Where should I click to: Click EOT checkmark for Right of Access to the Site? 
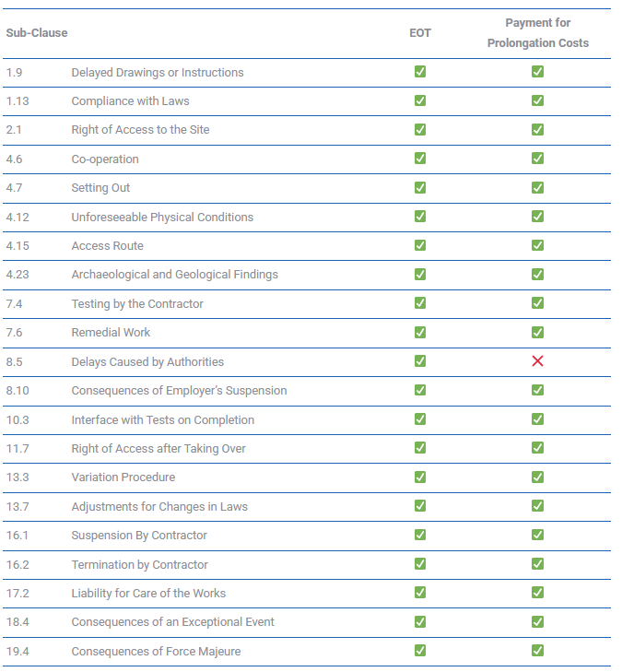pos(420,130)
